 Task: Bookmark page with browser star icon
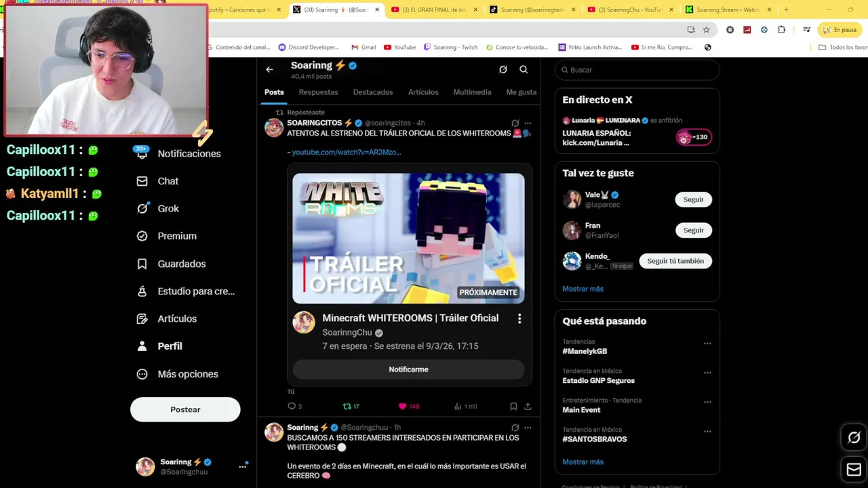(x=706, y=30)
